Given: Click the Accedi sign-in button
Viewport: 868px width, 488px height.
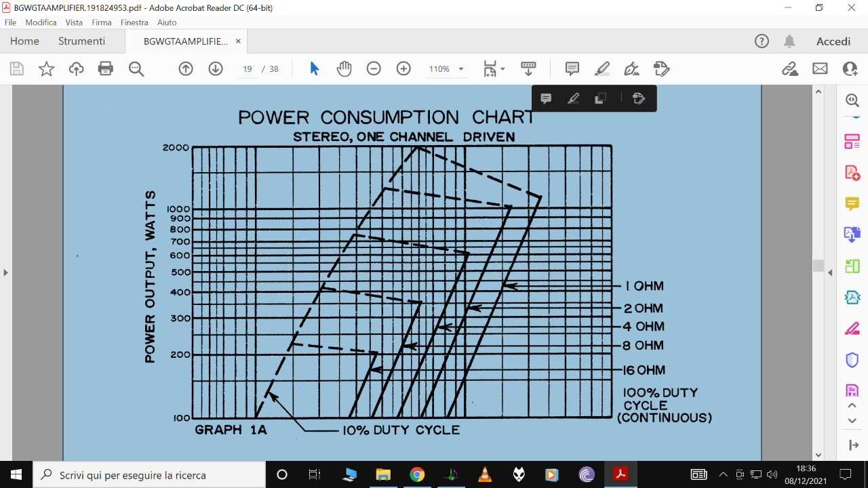Looking at the screenshot, I should click(x=833, y=41).
